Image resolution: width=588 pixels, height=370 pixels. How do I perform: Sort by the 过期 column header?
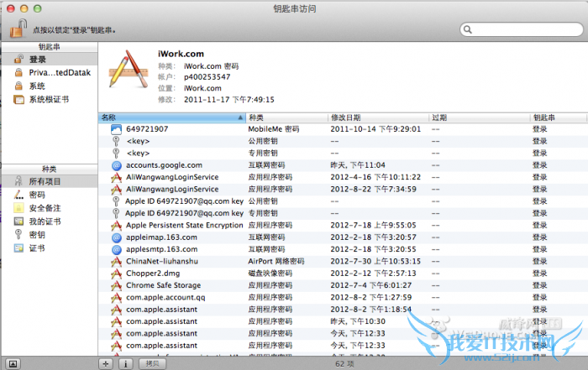480,117
